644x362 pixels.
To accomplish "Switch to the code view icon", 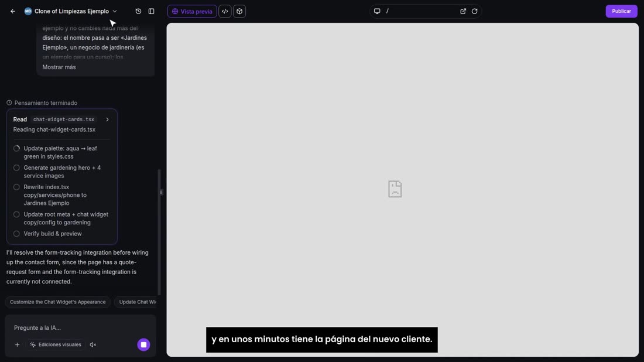I will pyautogui.click(x=225, y=12).
